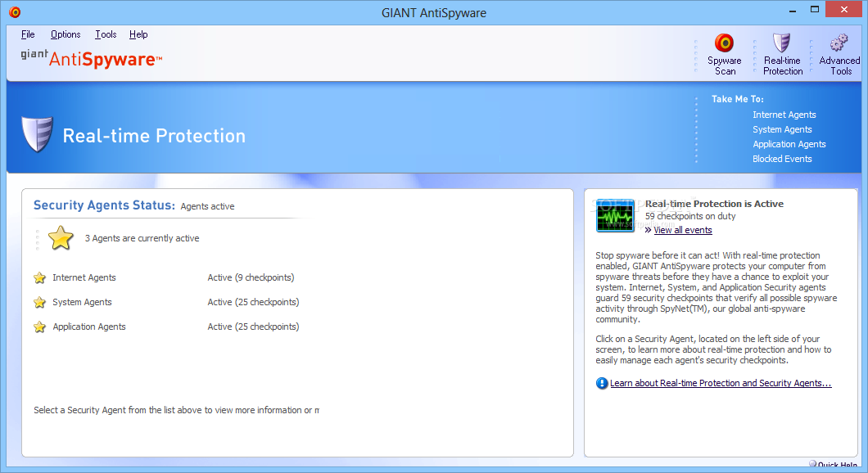Click the Agents active status label
The width and height of the screenshot is (868, 473).
(208, 206)
